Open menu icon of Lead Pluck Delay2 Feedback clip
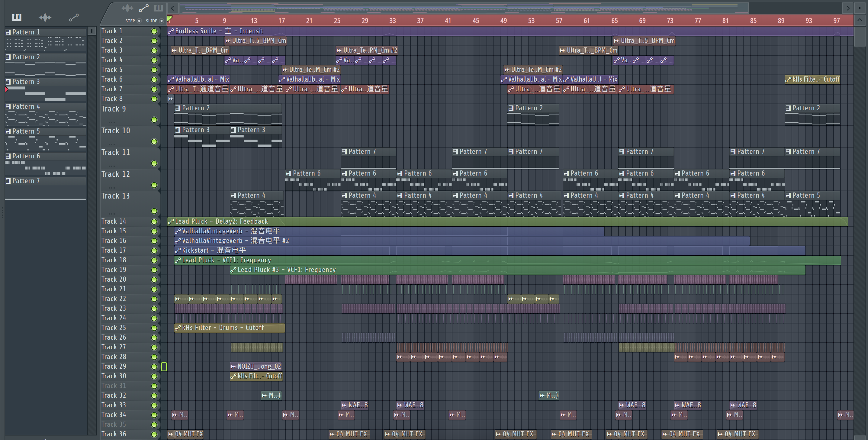The height and width of the screenshot is (440, 868). tap(171, 222)
